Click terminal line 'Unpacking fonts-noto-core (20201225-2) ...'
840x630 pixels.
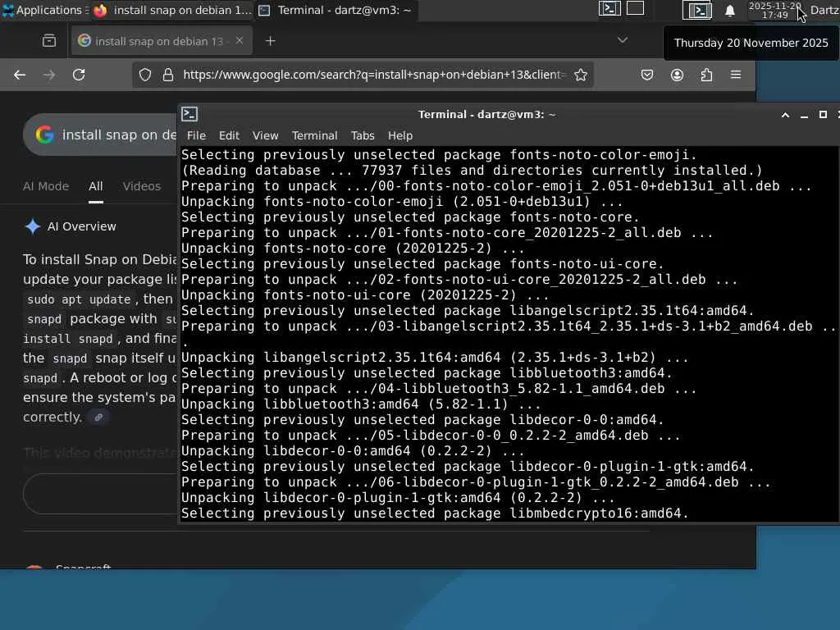(353, 248)
